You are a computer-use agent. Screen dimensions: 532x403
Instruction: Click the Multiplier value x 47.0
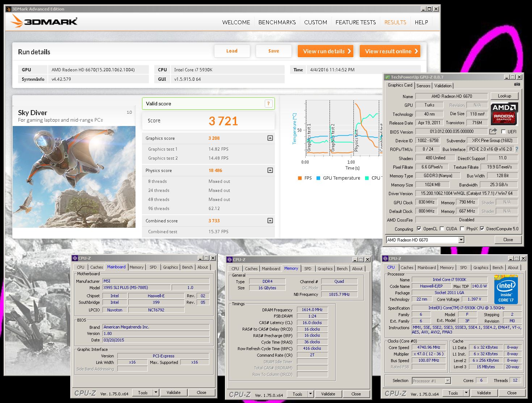click(429, 354)
